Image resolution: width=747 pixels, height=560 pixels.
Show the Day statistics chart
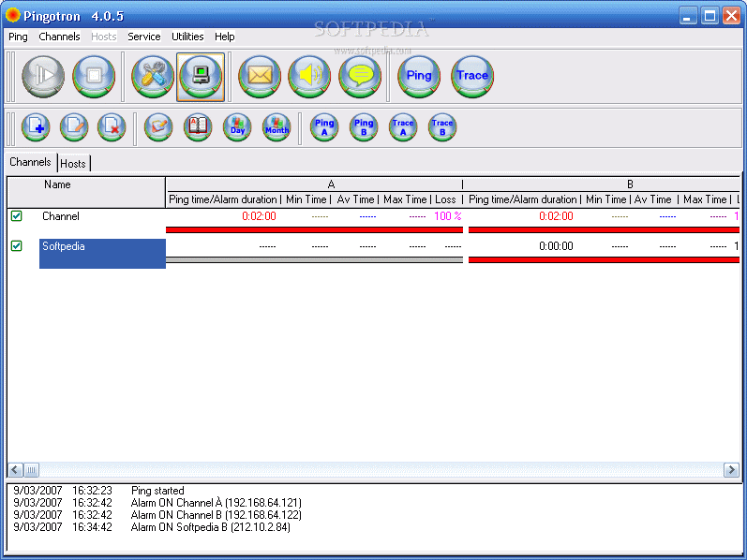pos(237,127)
